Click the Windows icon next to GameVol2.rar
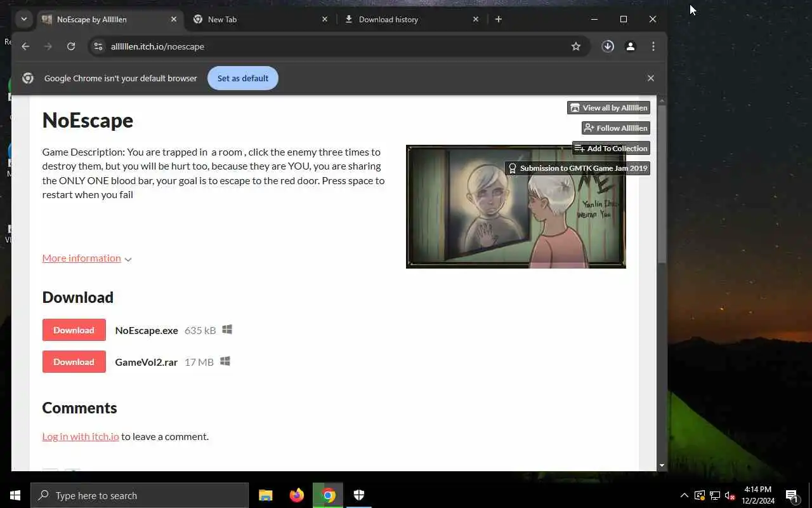The width and height of the screenshot is (812, 508). [x=225, y=361]
